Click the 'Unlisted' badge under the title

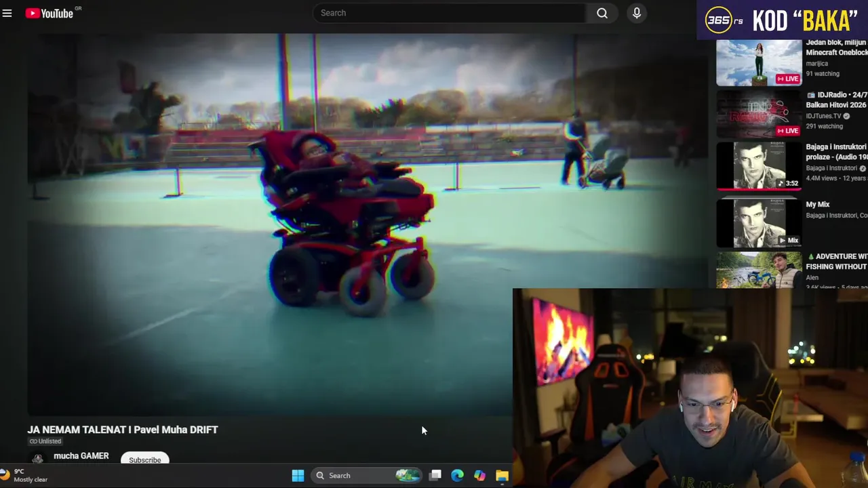[45, 441]
